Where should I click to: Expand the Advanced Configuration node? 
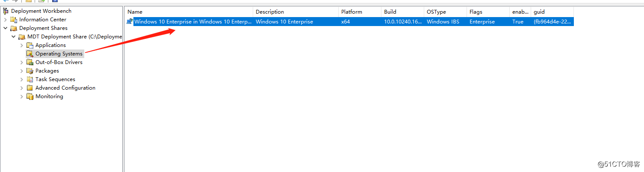point(22,88)
